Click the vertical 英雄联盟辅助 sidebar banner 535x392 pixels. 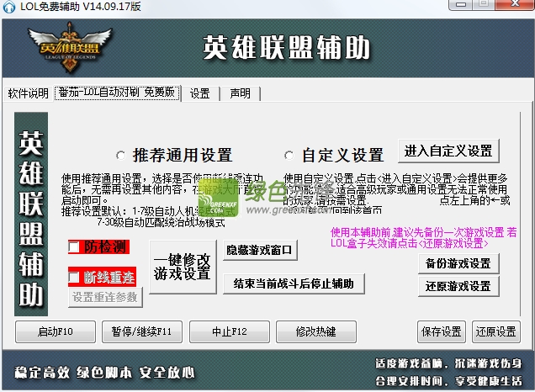tap(31, 214)
